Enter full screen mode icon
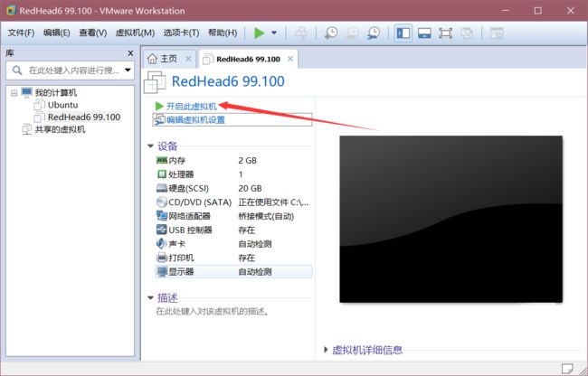 [445, 33]
